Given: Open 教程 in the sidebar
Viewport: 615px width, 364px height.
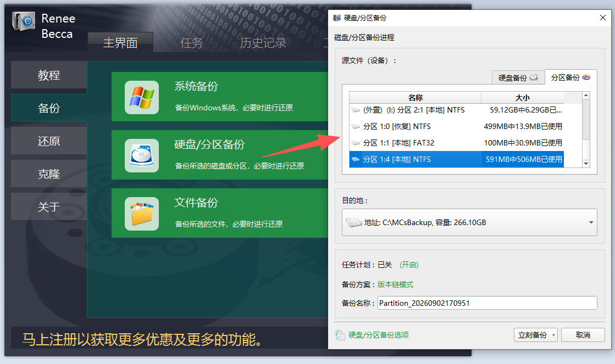Looking at the screenshot, I should 49,75.
